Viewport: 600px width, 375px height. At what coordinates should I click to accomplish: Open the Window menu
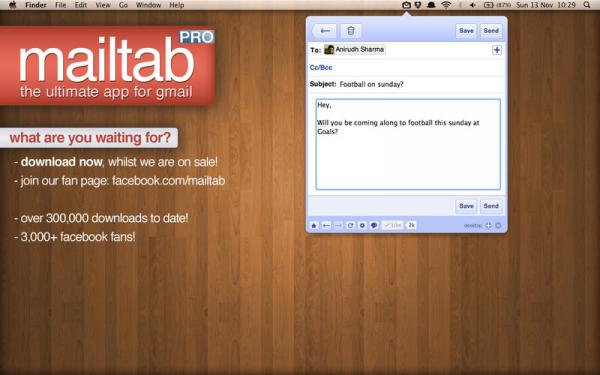pos(148,5)
